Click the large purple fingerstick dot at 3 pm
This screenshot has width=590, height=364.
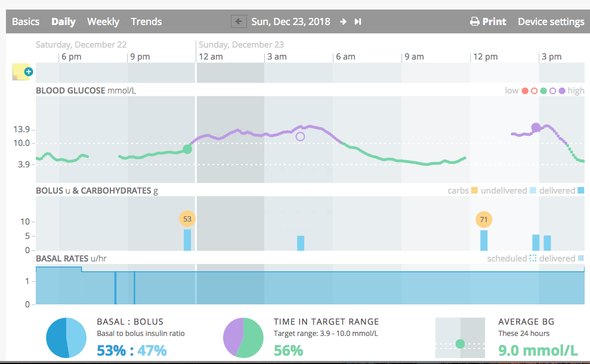[536, 127]
